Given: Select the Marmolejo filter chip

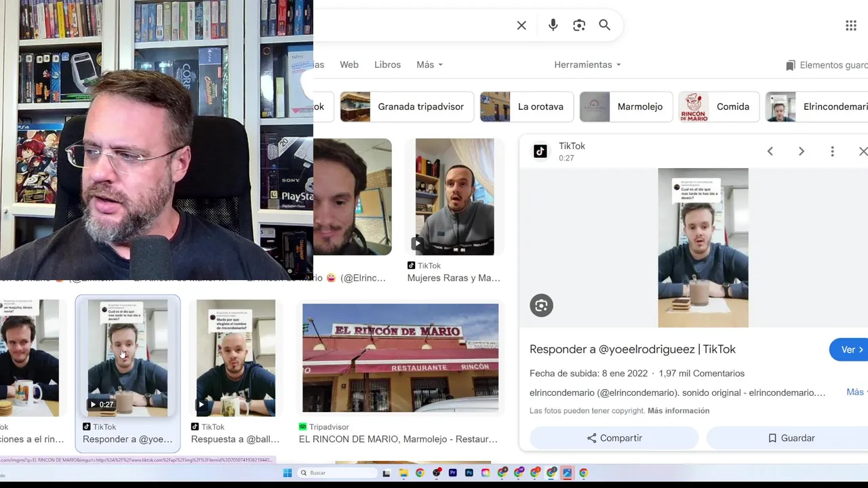Looking at the screenshot, I should (x=626, y=107).
